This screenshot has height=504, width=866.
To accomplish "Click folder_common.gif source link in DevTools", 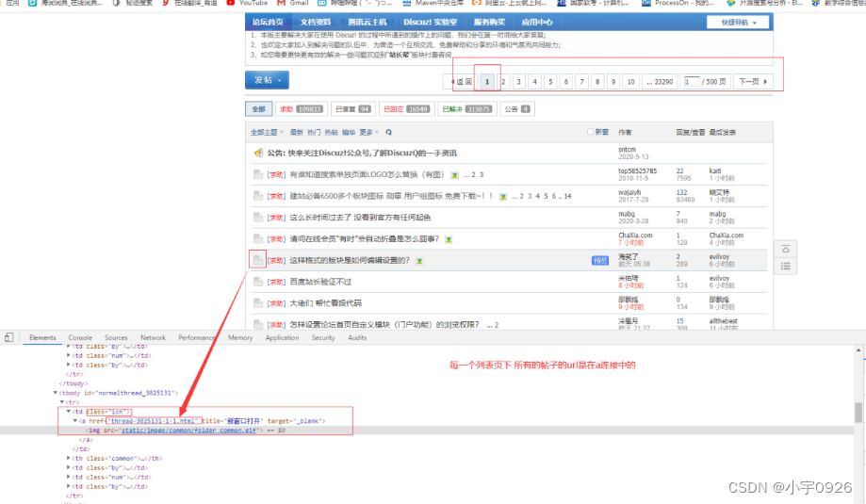I will (x=188, y=431).
